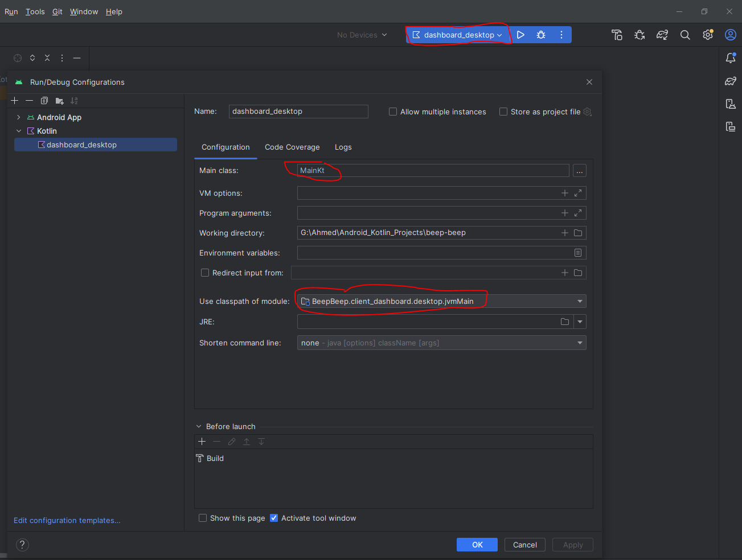The height and width of the screenshot is (560, 742).
Task: Expand the Android App tree node
Action: pyautogui.click(x=18, y=117)
